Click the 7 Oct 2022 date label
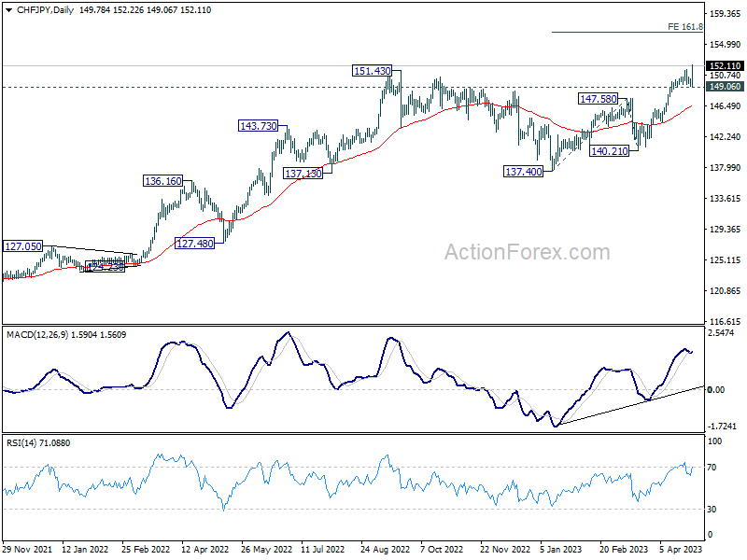747x560 pixels. tap(442, 549)
